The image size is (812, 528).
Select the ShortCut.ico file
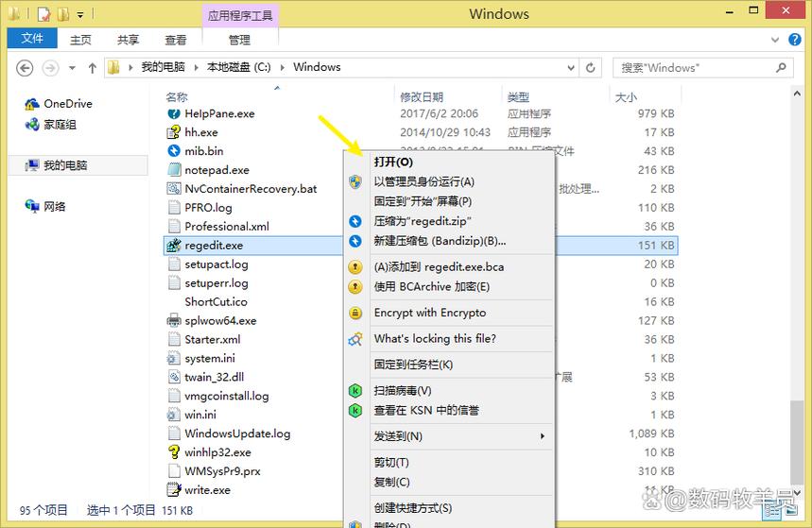216,302
